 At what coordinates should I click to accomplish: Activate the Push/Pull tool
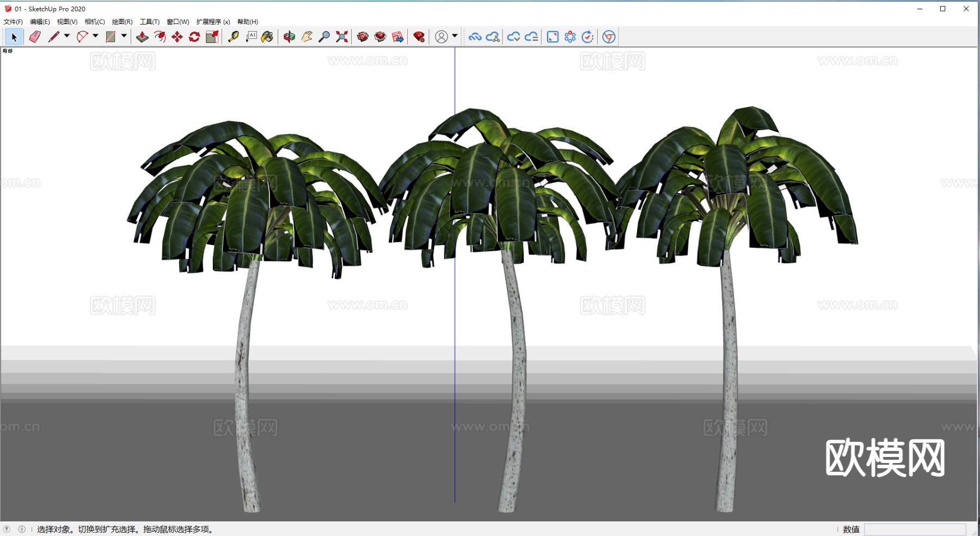142,37
